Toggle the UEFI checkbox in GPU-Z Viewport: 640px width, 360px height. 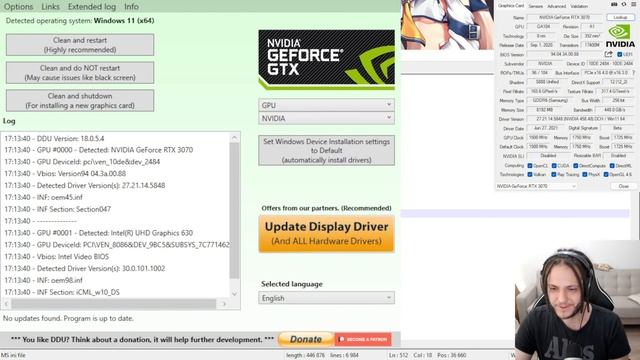(620, 54)
